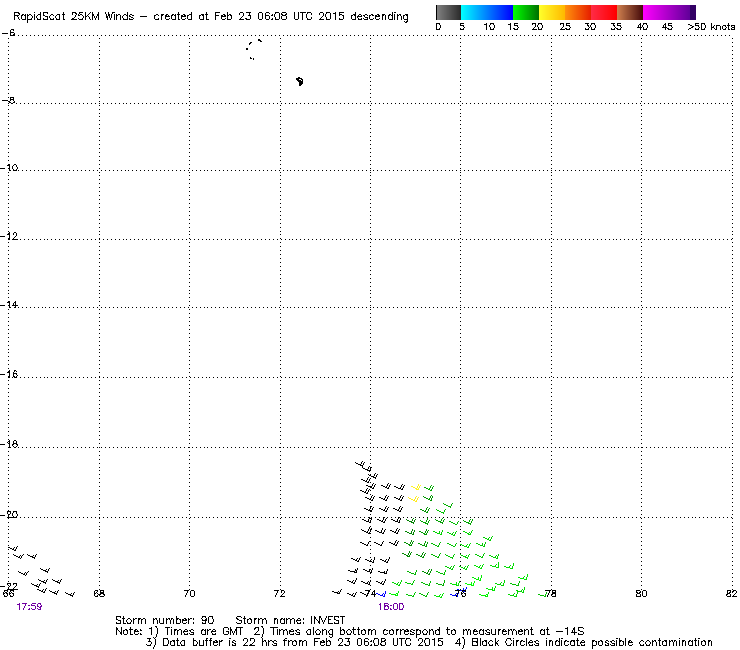Click the purple '17:59' swath time label

point(29,607)
